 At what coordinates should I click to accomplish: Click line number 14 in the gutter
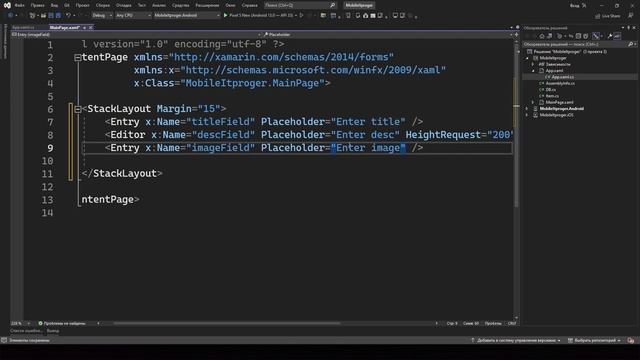[47, 213]
